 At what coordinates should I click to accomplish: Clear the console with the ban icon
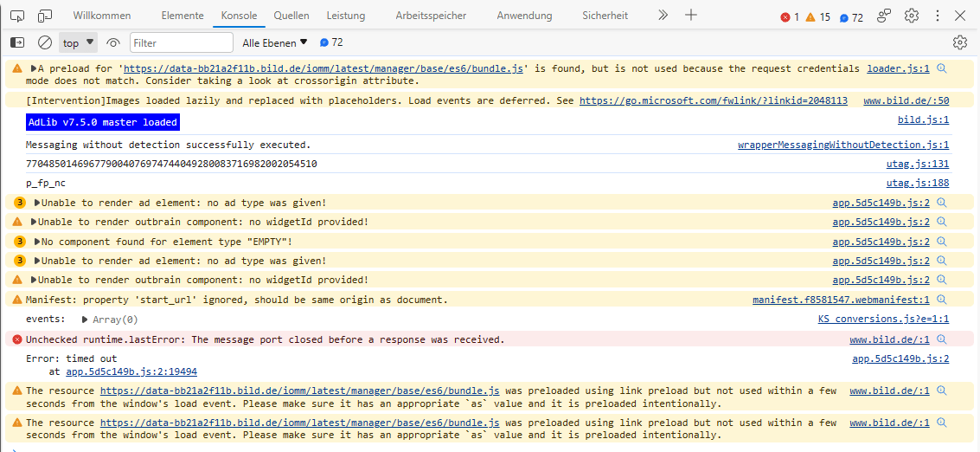coord(44,42)
